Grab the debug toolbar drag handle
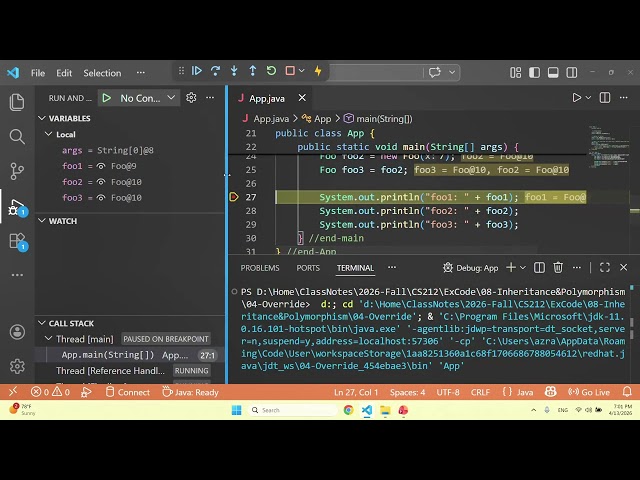Viewport: 640px width, 480px height. click(181, 71)
